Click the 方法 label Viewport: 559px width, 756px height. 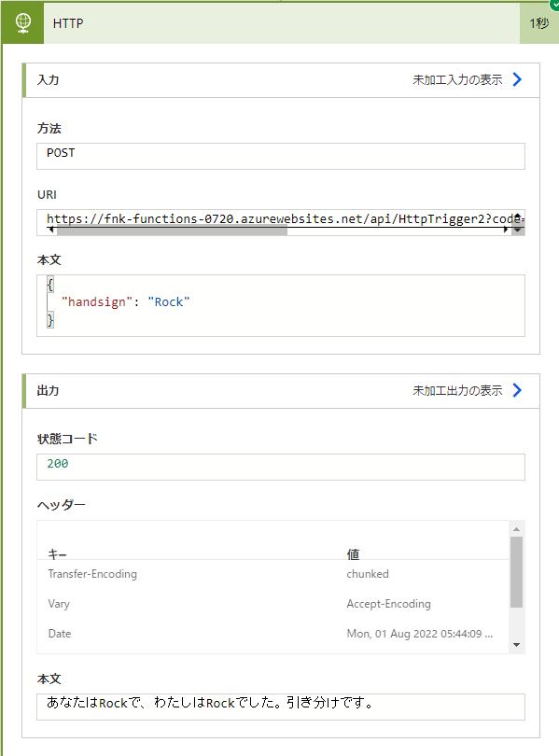pos(49,128)
